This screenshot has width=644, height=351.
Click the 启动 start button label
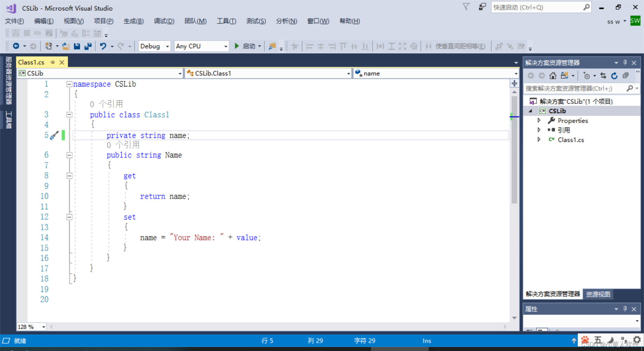[249, 46]
